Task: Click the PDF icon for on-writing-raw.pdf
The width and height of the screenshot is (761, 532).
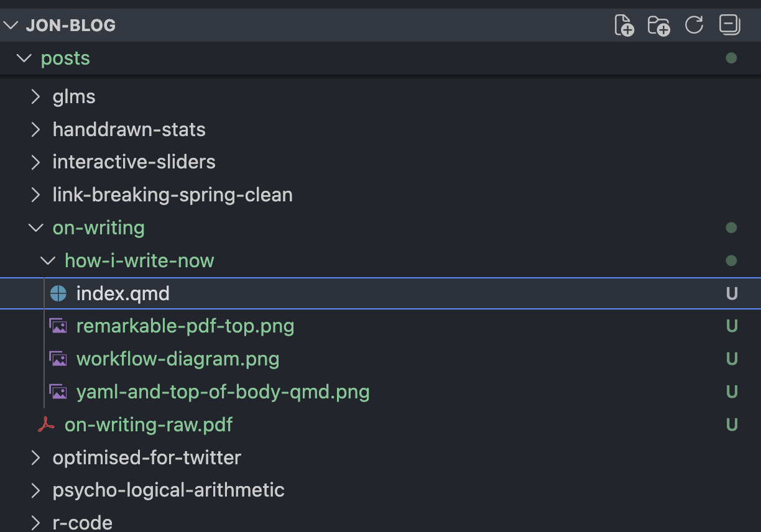Action: 46,424
